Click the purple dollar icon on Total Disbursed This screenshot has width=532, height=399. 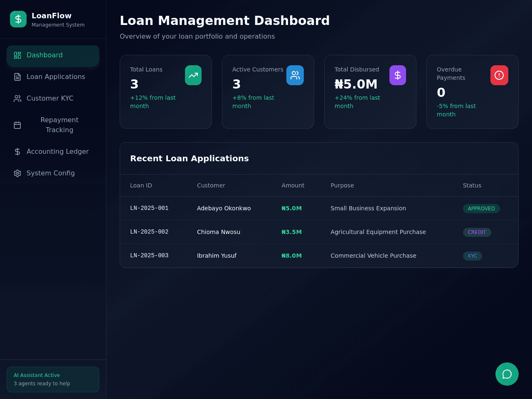click(398, 75)
